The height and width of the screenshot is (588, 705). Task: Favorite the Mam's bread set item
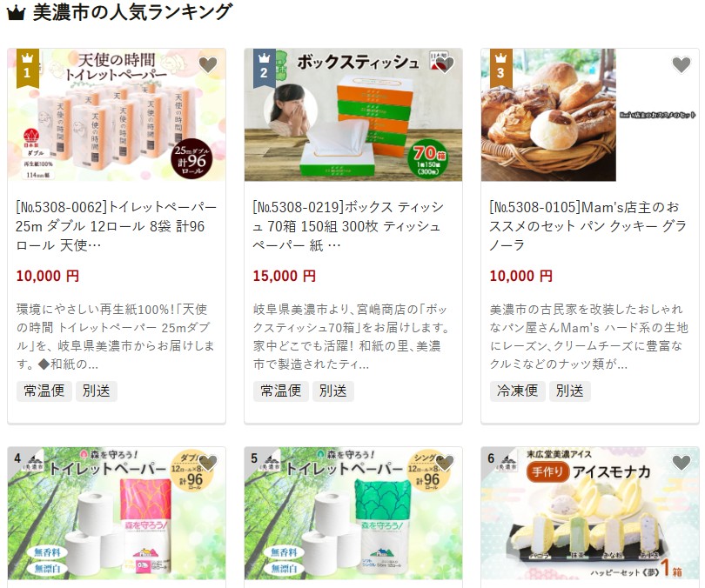[681, 65]
